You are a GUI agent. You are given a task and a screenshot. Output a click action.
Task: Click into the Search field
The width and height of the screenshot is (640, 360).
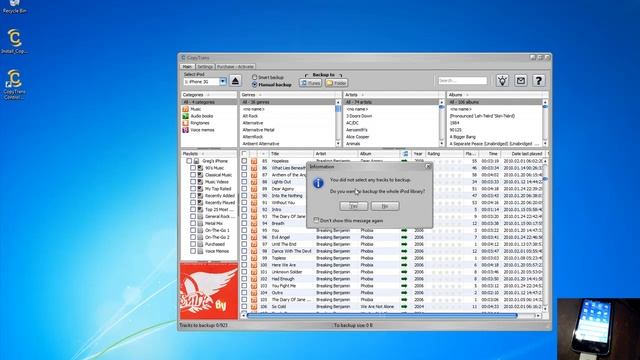pos(463,80)
